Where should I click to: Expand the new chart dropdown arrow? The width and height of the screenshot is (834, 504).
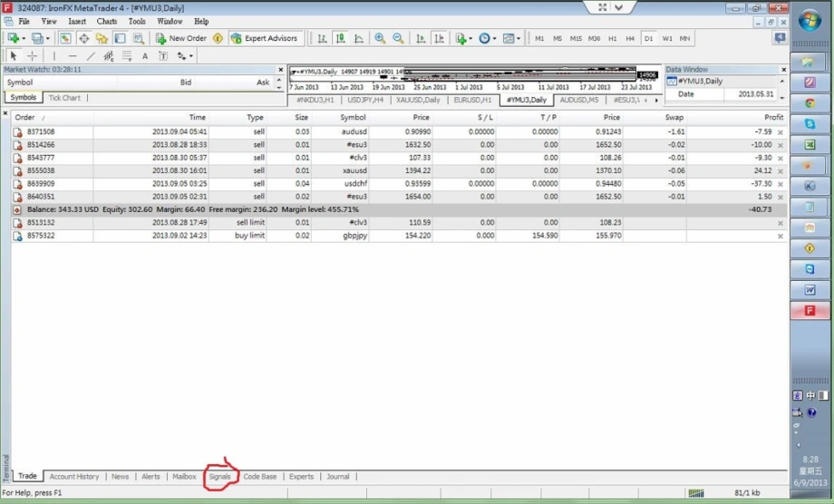23,39
